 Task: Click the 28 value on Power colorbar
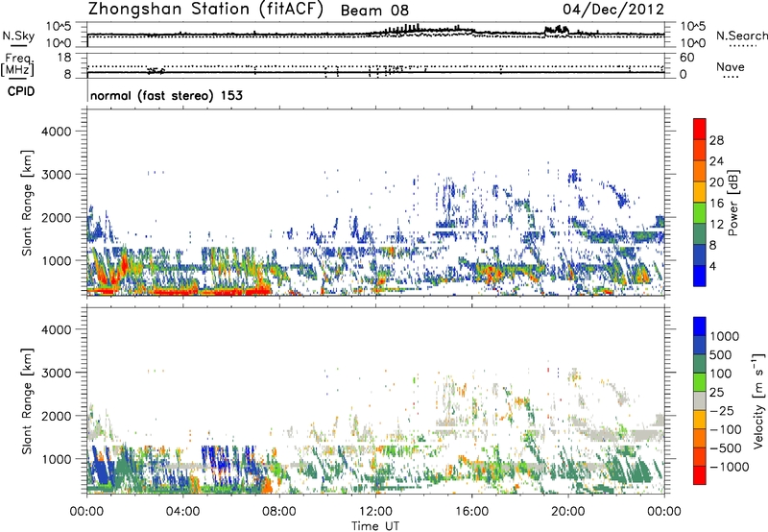(x=716, y=140)
